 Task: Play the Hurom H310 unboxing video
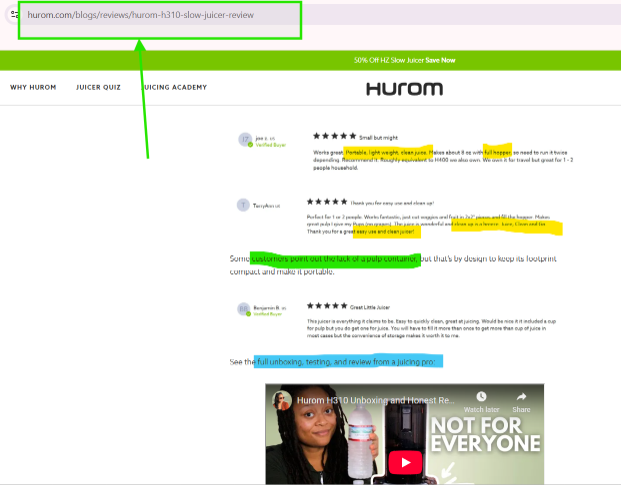tap(405, 462)
